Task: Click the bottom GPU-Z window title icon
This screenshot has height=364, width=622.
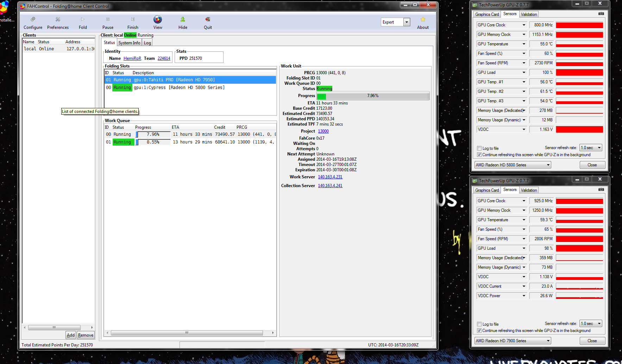Action: (475, 181)
